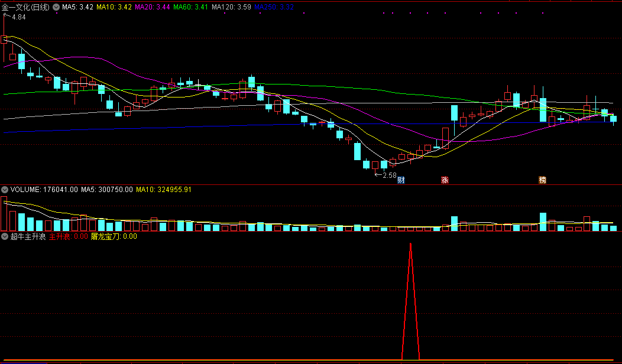The height and width of the screenshot is (364, 622).
Task: Open dropdown next to 金一文化(日线) title
Action: (x=56, y=7)
